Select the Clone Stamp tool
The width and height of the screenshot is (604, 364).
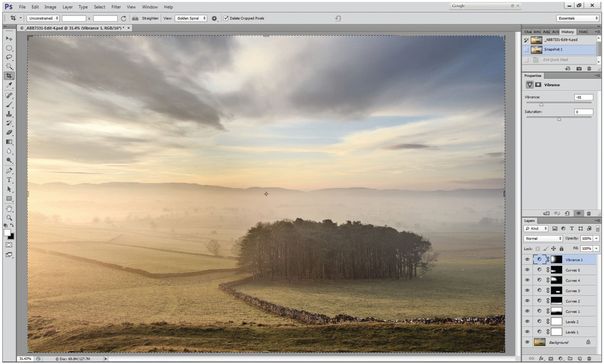pos(9,114)
